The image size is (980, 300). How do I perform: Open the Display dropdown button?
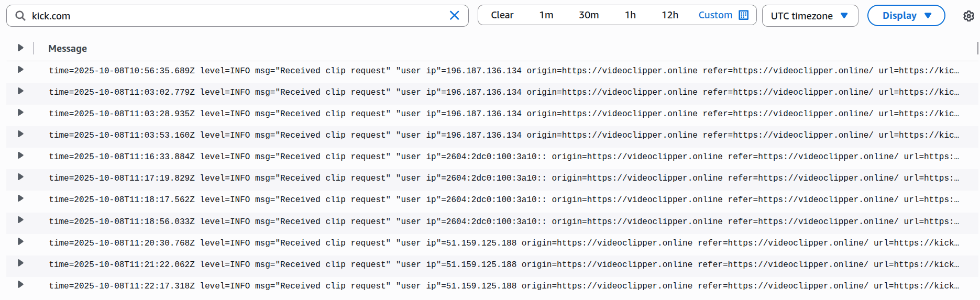906,16
